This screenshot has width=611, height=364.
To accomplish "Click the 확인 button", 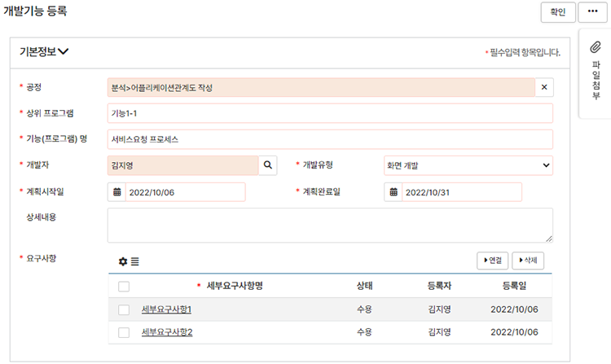I will (x=557, y=12).
